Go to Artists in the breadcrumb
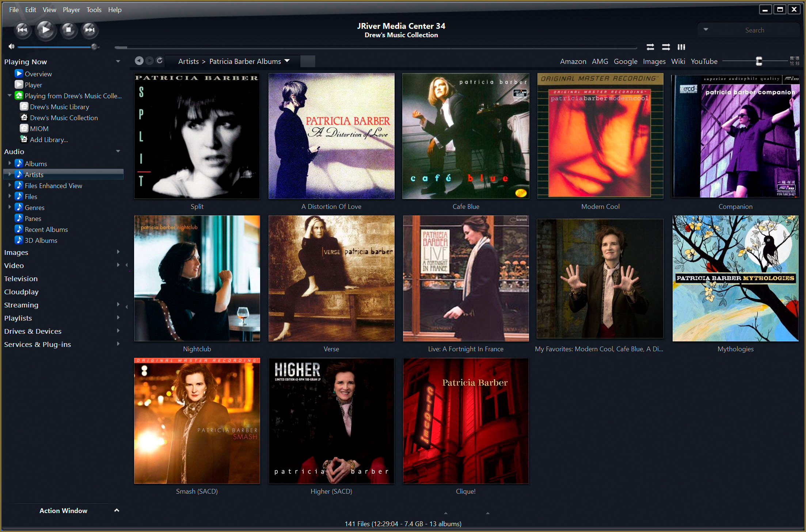This screenshot has height=532, width=806. (189, 61)
